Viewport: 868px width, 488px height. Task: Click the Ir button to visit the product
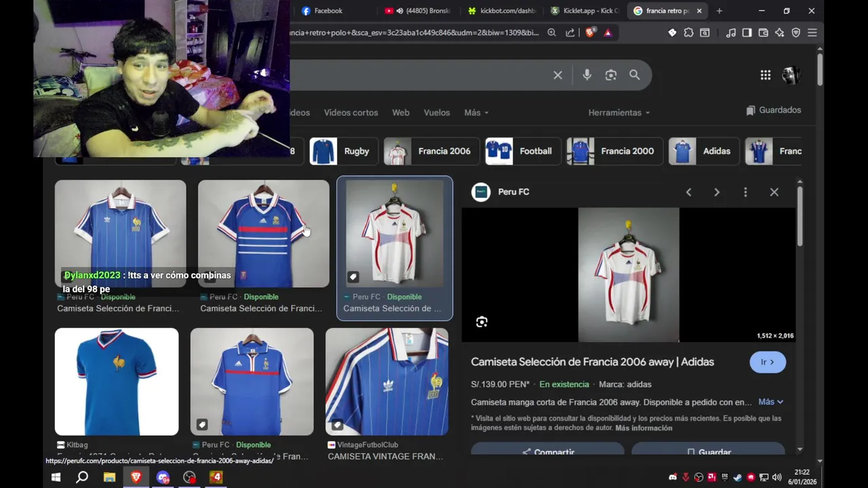[x=768, y=362]
